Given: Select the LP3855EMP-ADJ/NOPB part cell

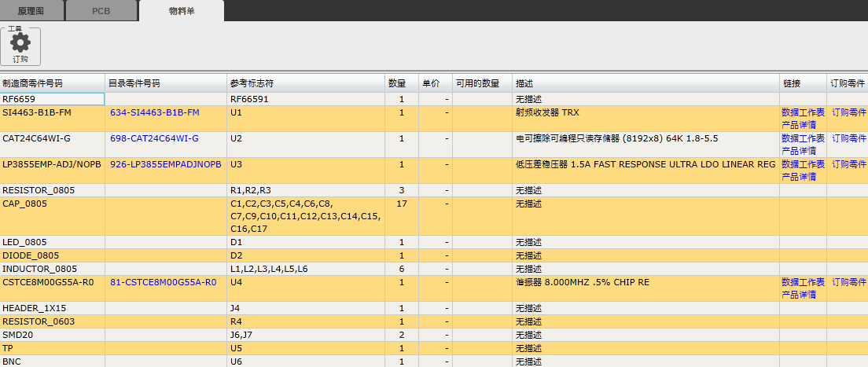Looking at the screenshot, I should (x=52, y=171).
